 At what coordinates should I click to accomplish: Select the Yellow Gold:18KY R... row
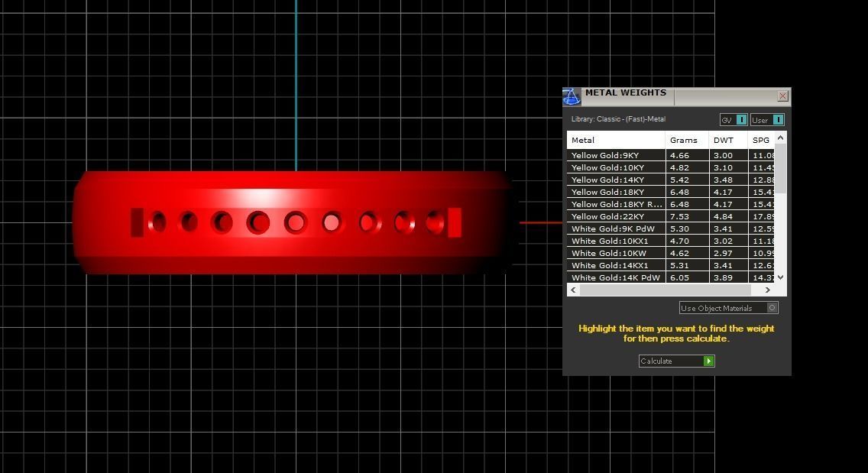click(671, 204)
